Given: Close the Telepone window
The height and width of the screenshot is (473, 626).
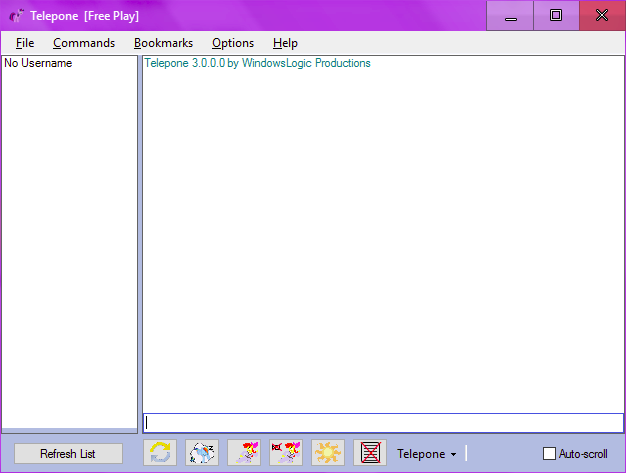Looking at the screenshot, I should [602, 16].
